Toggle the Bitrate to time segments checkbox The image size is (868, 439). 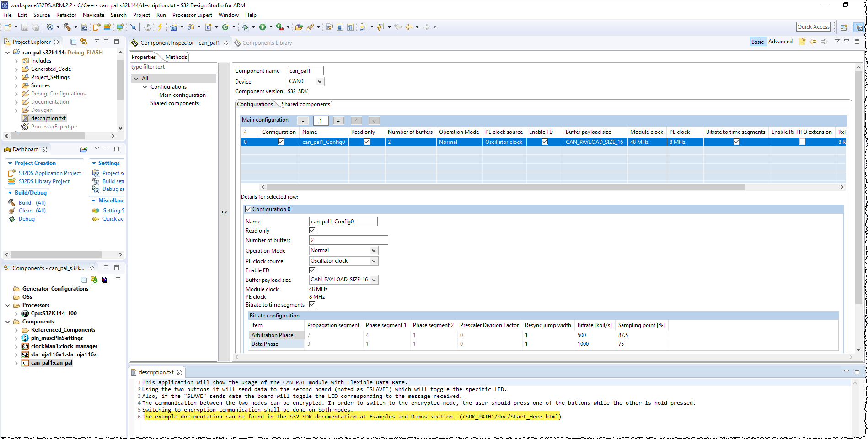[312, 305]
